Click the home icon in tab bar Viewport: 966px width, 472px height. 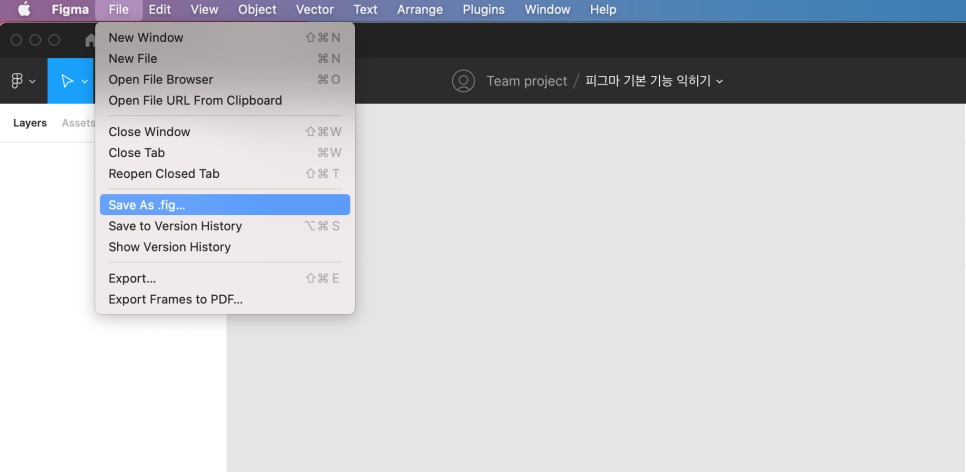pos(90,40)
